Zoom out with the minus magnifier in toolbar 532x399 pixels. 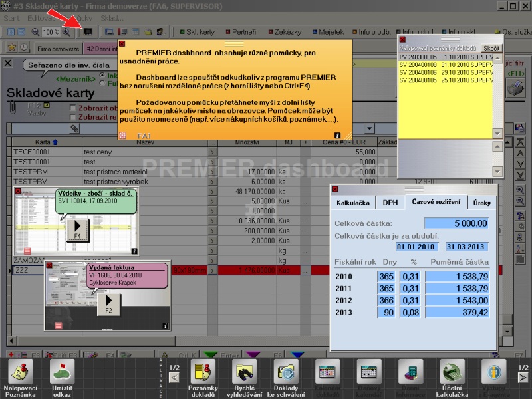tap(35, 32)
